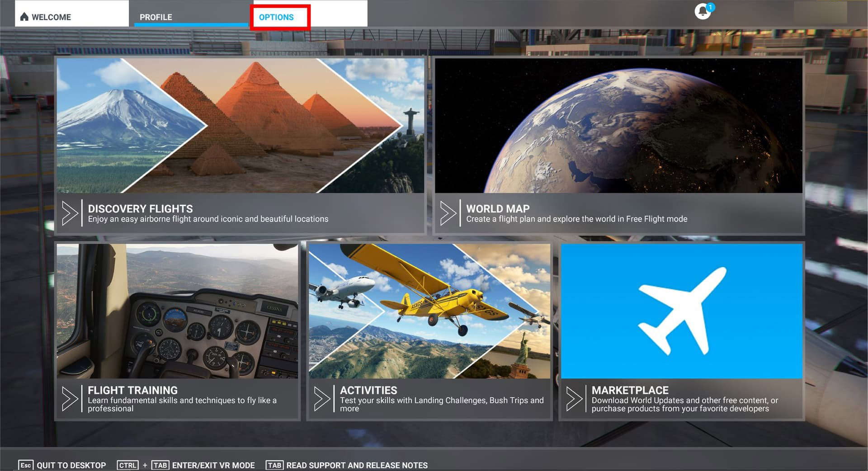Screen dimensions: 868x471
Task: Open Read Support and Release Notes
Action: (357, 465)
